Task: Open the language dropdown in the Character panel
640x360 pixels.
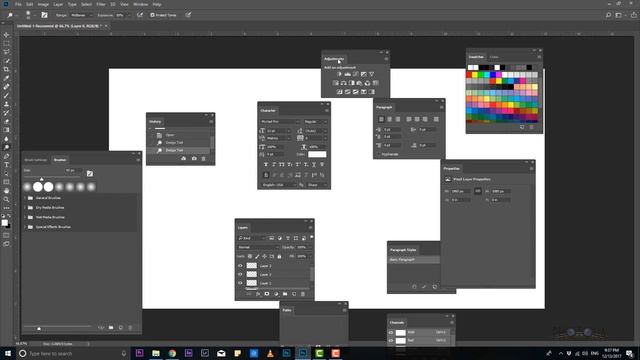Action: [279, 185]
